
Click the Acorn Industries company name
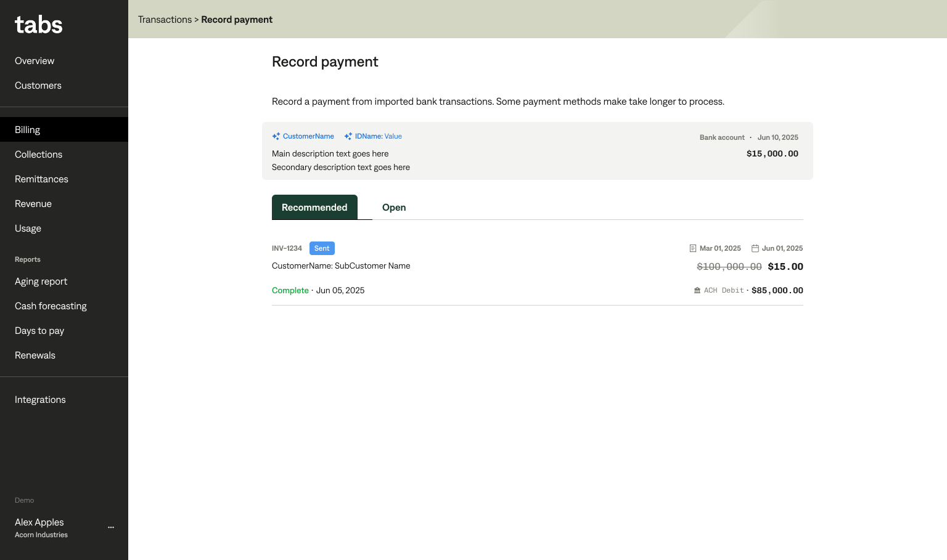41,535
